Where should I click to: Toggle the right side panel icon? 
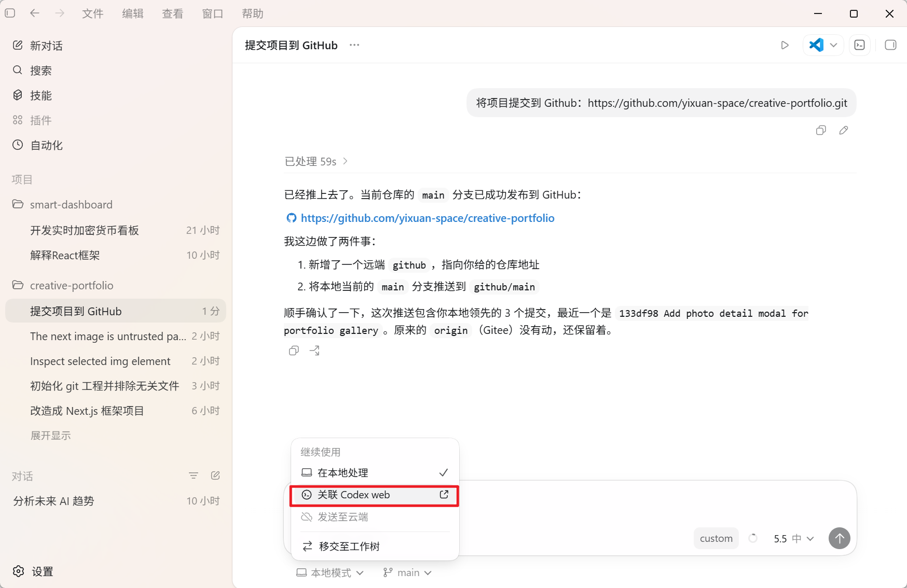pos(890,45)
